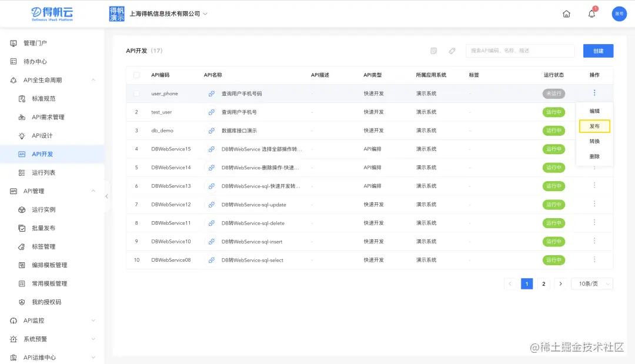635x364 pixels.
Task: Open notifications via the bell icon
Action: tap(591, 14)
